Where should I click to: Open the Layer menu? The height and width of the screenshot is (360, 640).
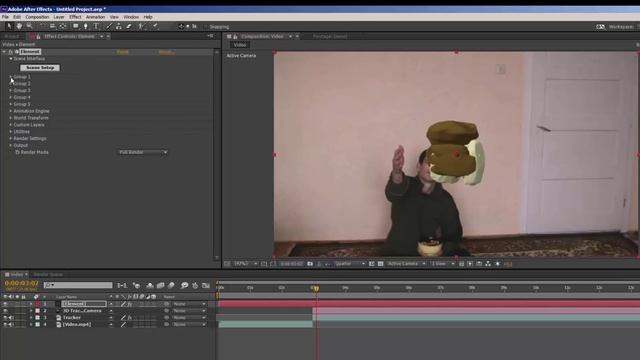[x=59, y=17]
